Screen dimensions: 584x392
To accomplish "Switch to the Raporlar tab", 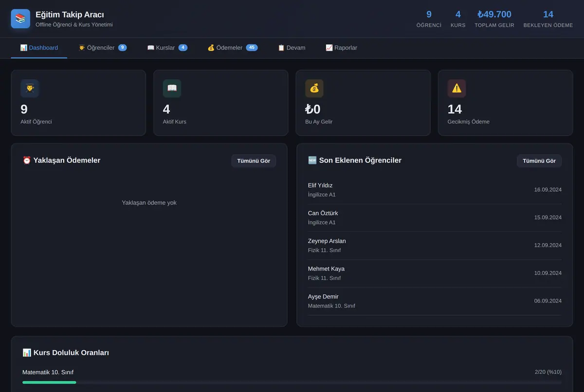I will pyautogui.click(x=341, y=48).
